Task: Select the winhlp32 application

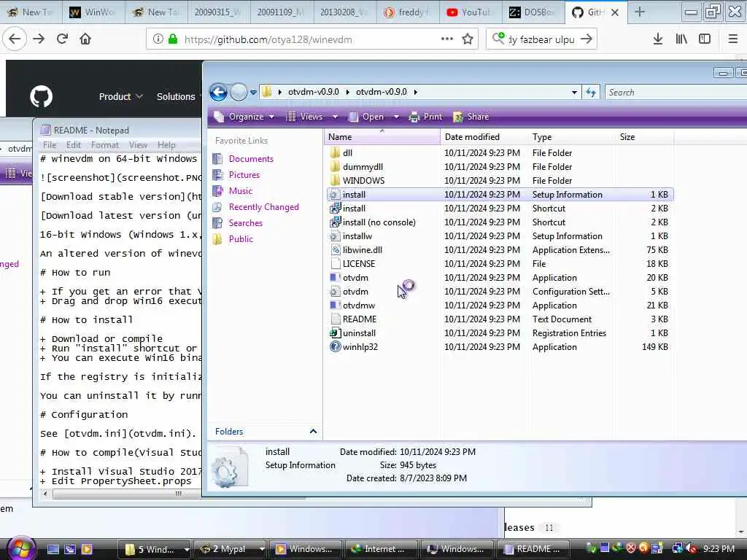Action: [360, 346]
